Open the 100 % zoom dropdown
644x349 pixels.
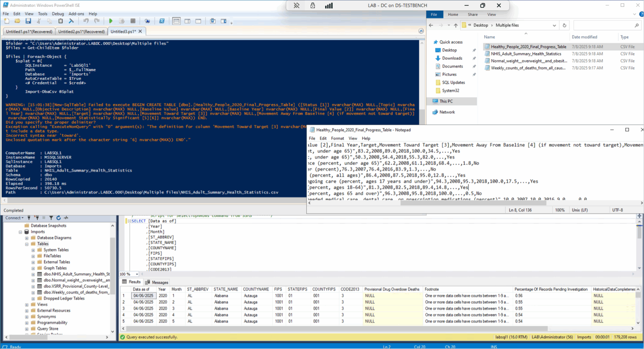point(137,274)
